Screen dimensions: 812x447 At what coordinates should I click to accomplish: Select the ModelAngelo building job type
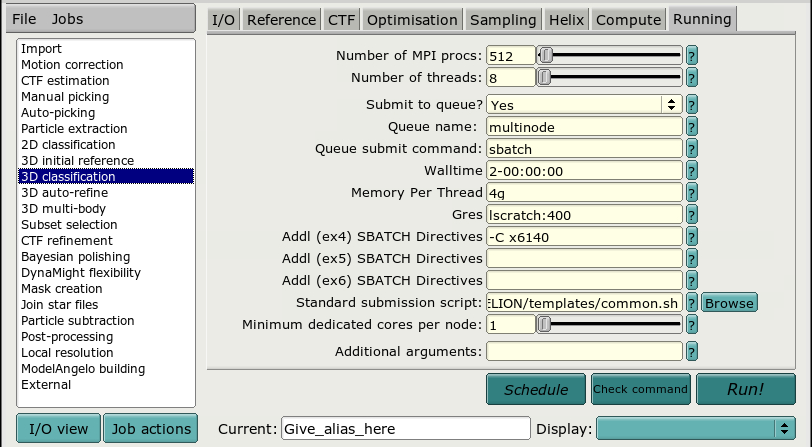pyautogui.click(x=106, y=369)
